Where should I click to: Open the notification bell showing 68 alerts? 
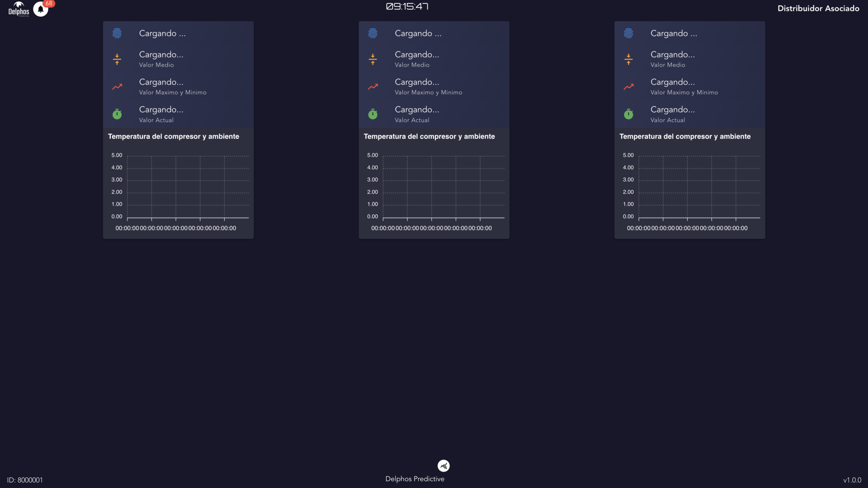point(40,9)
